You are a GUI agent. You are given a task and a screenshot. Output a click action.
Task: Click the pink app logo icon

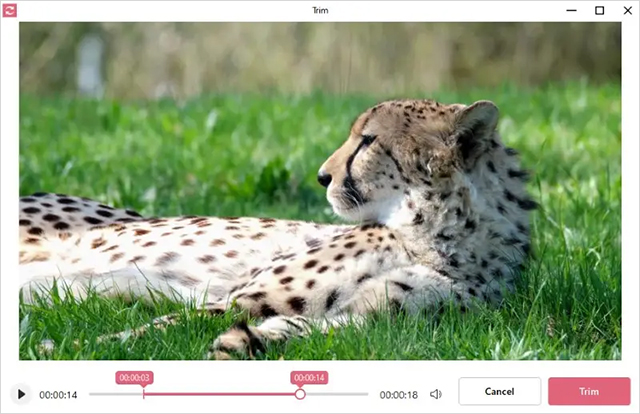click(x=9, y=10)
